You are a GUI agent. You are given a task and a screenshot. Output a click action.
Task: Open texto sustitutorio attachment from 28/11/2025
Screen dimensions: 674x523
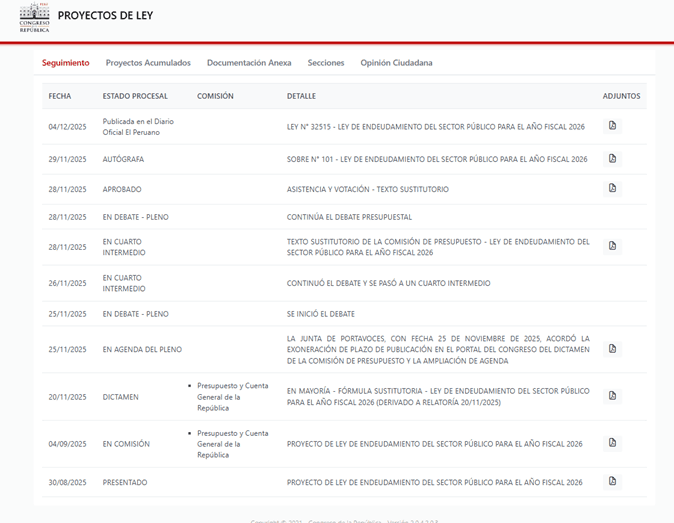(613, 246)
